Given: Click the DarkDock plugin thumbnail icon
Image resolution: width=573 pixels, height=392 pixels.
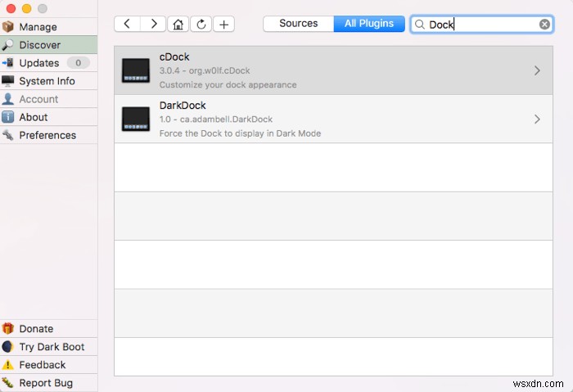Looking at the screenshot, I should 136,119.
